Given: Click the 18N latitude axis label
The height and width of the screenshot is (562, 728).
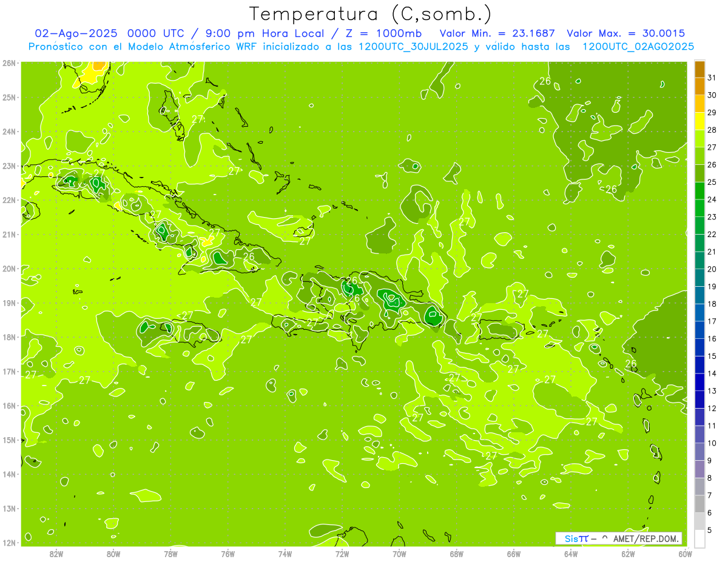Looking at the screenshot, I should point(8,337).
